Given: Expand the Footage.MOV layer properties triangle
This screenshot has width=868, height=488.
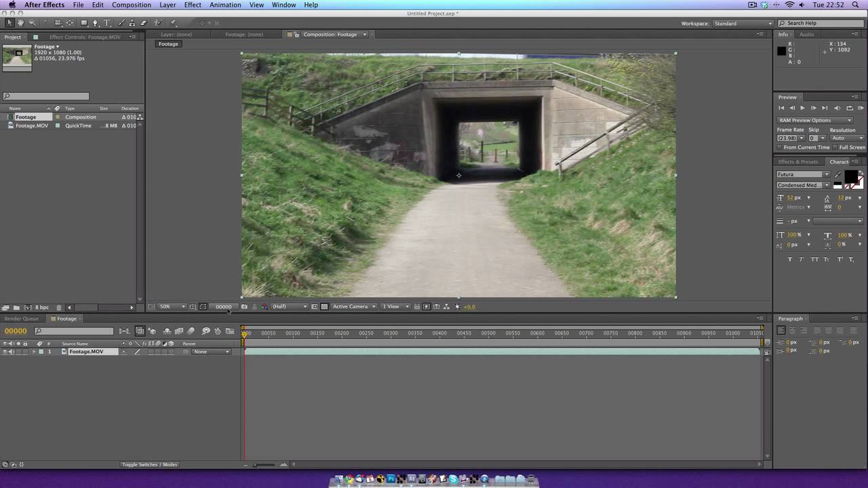Looking at the screenshot, I should tap(34, 352).
